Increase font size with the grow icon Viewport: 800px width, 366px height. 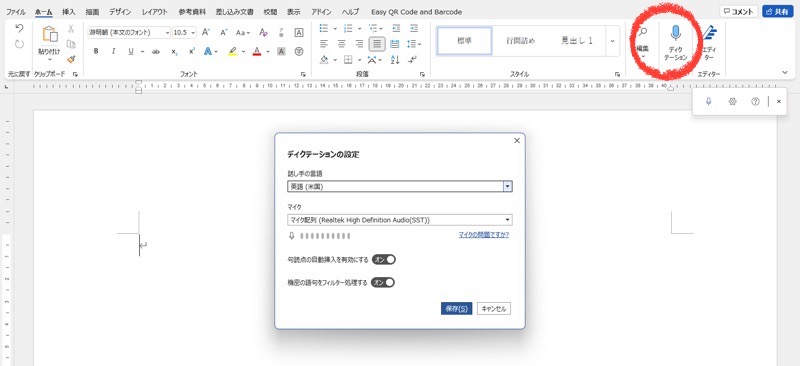[206, 32]
